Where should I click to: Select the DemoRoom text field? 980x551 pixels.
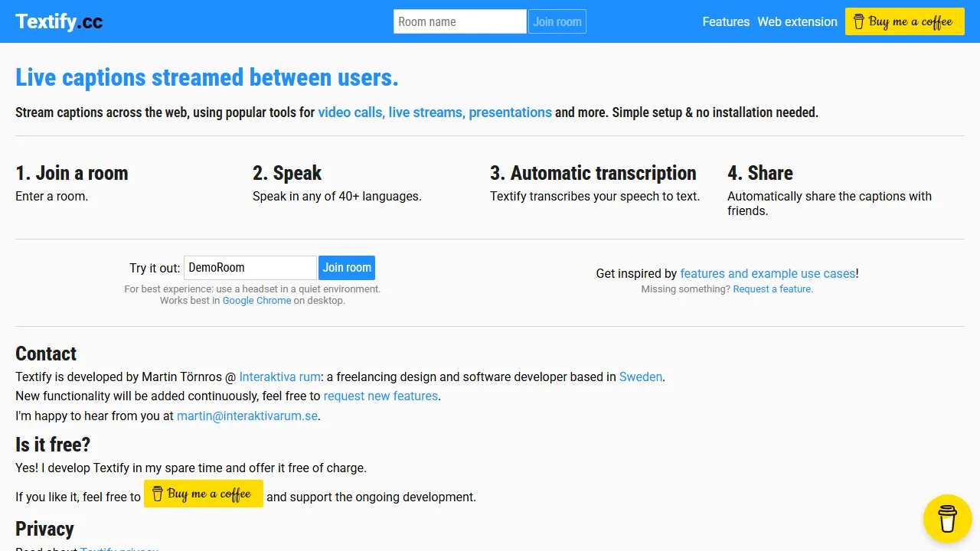tap(250, 268)
